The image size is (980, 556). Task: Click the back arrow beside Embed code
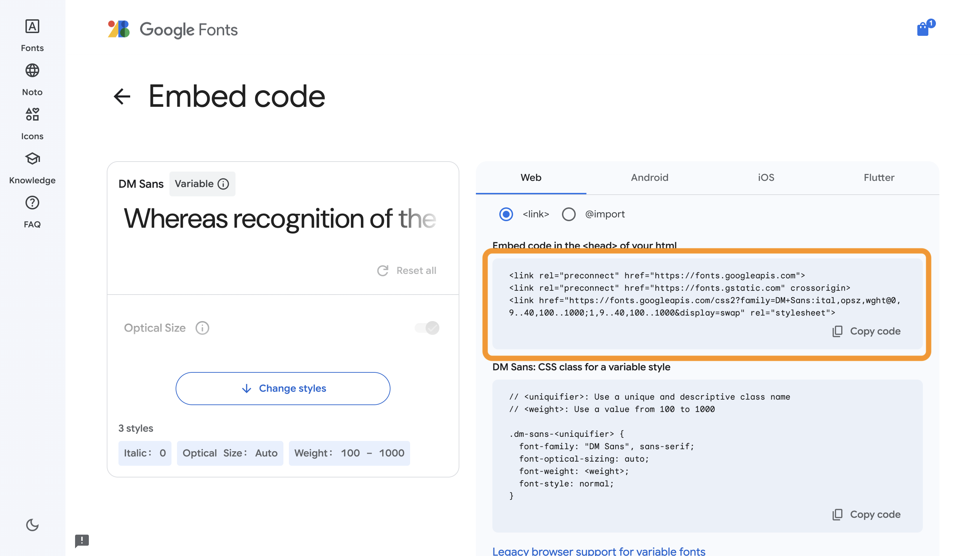pyautogui.click(x=122, y=96)
